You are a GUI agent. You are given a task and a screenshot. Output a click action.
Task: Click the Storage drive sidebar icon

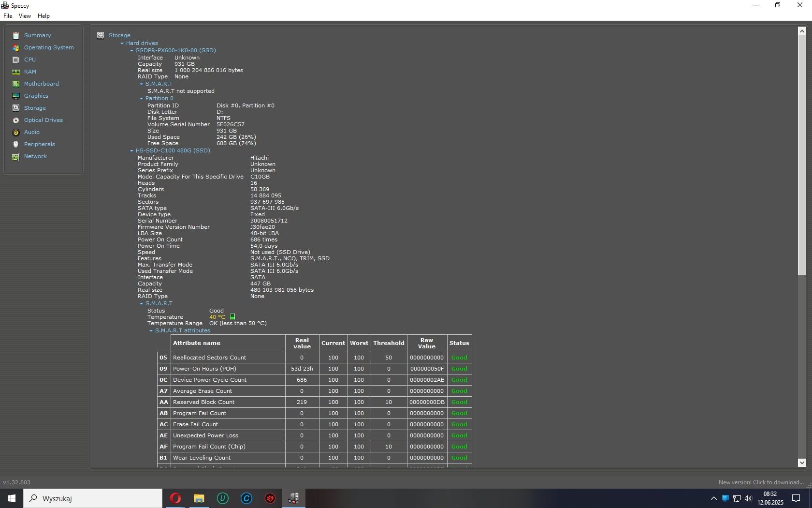coord(16,108)
